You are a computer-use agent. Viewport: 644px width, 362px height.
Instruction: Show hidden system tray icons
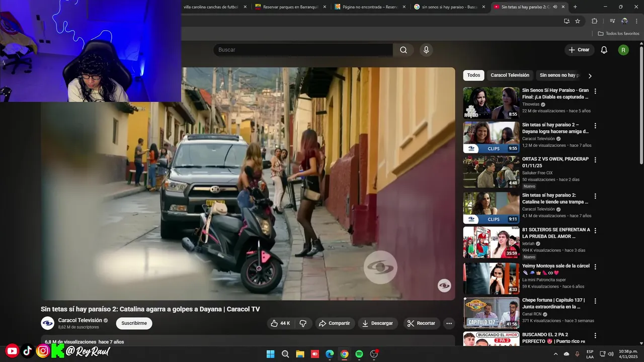click(555, 354)
